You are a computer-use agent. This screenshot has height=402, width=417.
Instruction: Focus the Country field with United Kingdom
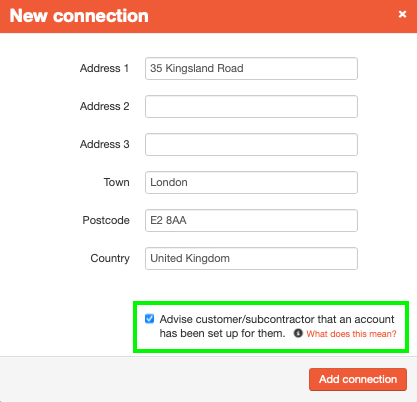click(251, 259)
